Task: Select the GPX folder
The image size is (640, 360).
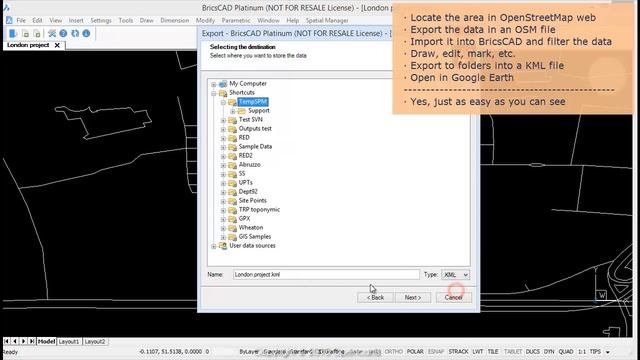Action: [244, 218]
